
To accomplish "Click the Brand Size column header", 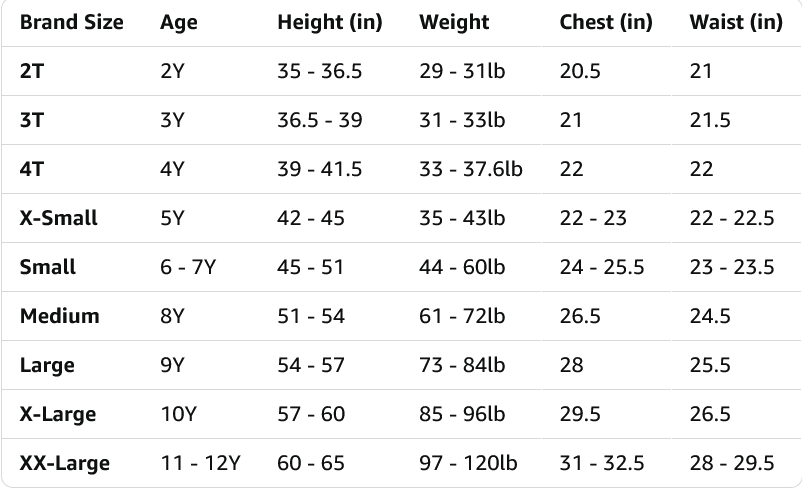I will pyautogui.click(x=71, y=22).
